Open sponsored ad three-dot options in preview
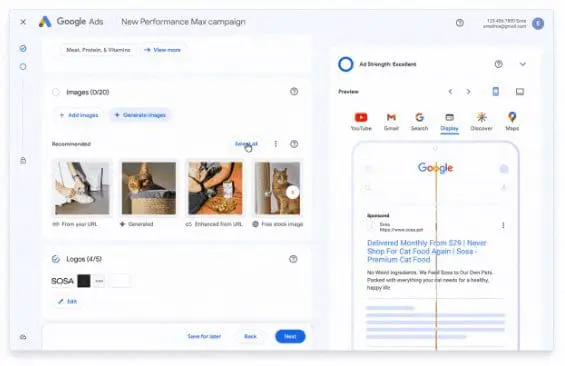This screenshot has width=565, height=366. [503, 226]
